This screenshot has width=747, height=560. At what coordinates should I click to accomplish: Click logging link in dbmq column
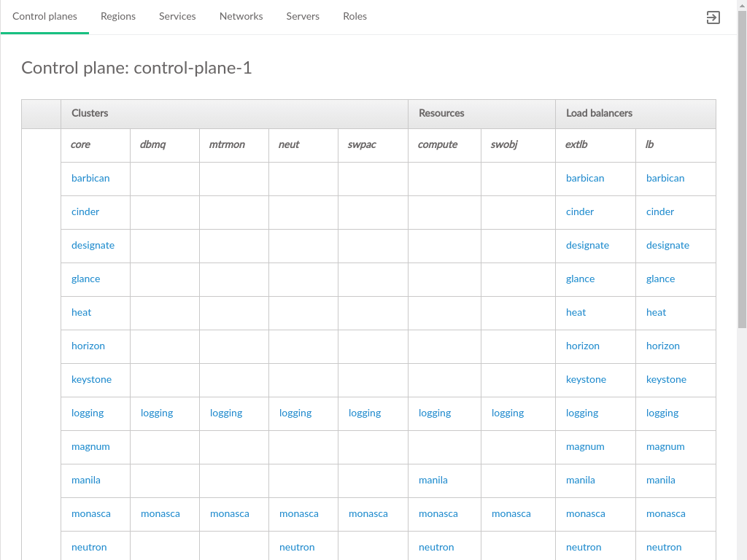click(157, 413)
